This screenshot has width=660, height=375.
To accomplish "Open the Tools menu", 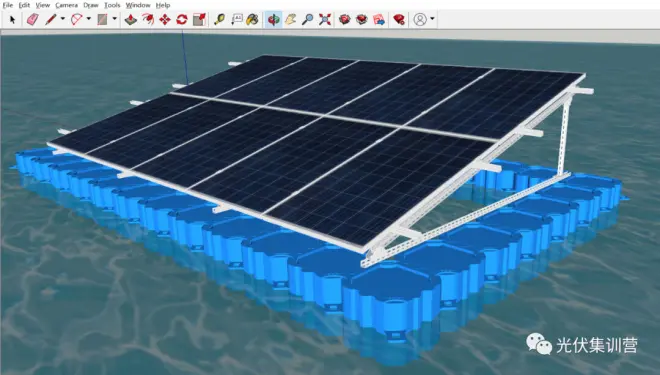I will (x=112, y=5).
